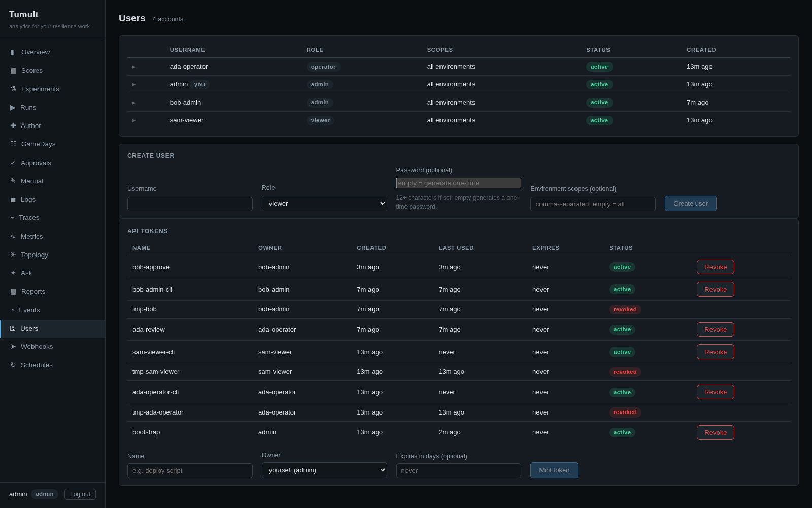Expand the sam-viewer user row

(134, 120)
